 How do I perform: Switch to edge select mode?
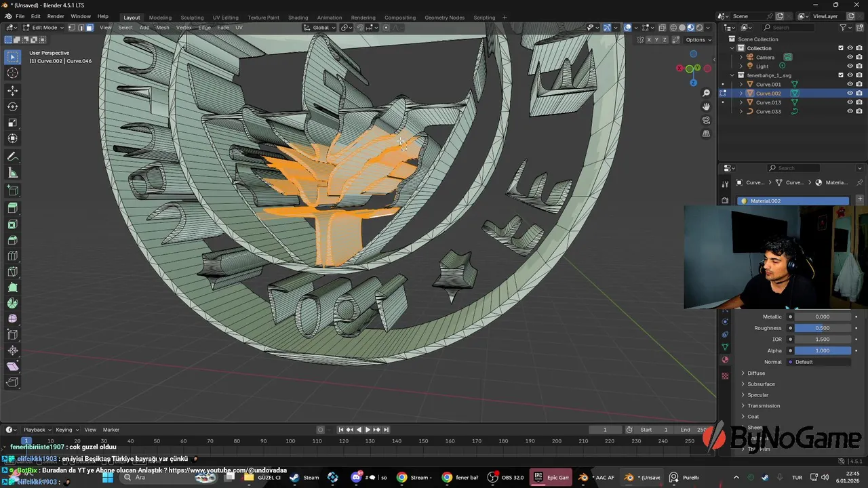[81, 28]
